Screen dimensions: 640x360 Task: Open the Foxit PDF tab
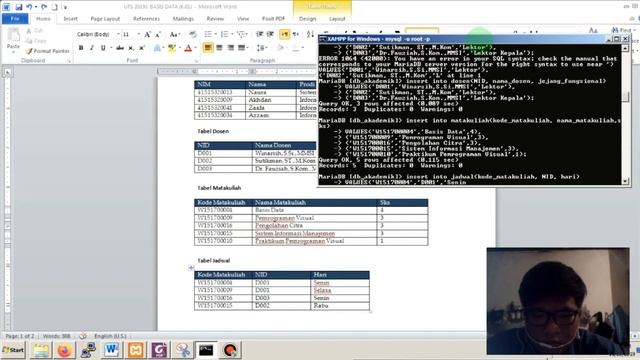pos(273,19)
